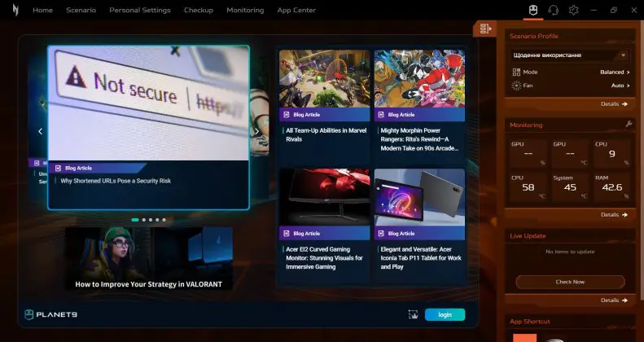The width and height of the screenshot is (644, 342).
Task: Restore down the window
Action: (614, 10)
